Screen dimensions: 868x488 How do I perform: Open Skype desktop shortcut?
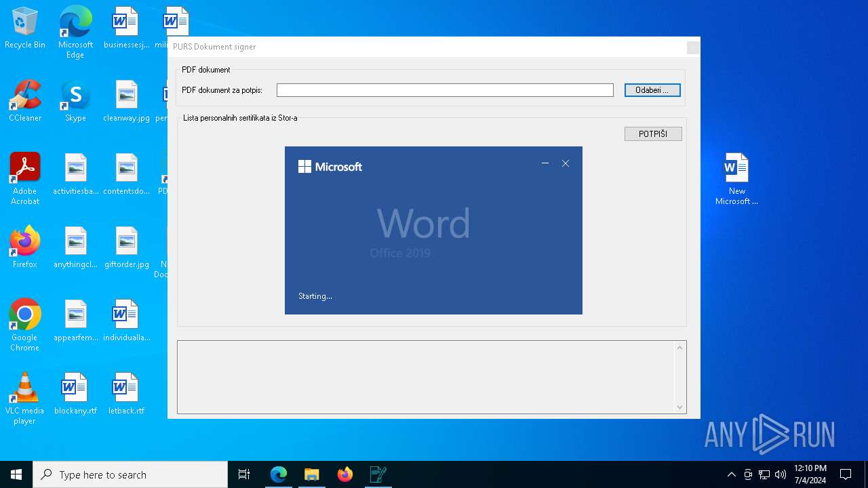coord(75,102)
